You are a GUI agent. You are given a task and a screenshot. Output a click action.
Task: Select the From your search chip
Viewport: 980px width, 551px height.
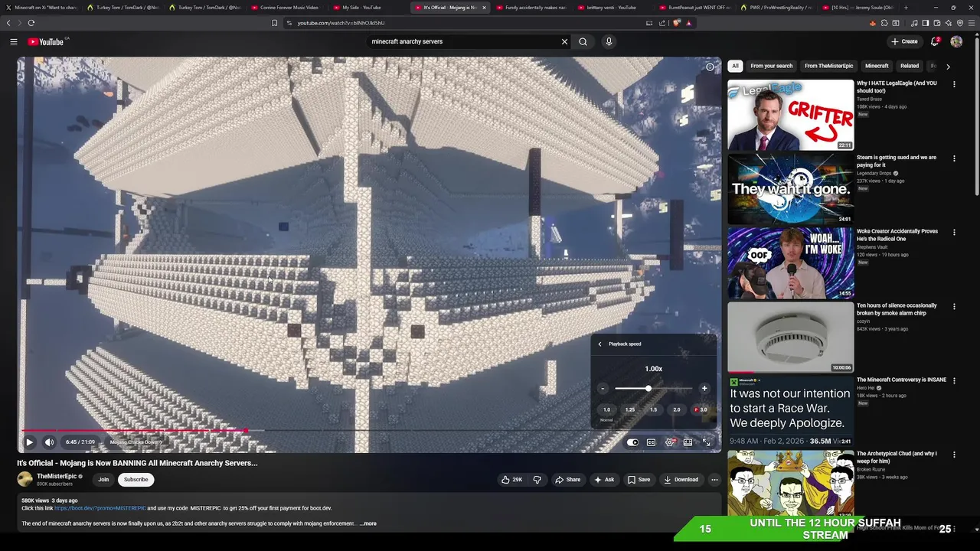coord(772,66)
